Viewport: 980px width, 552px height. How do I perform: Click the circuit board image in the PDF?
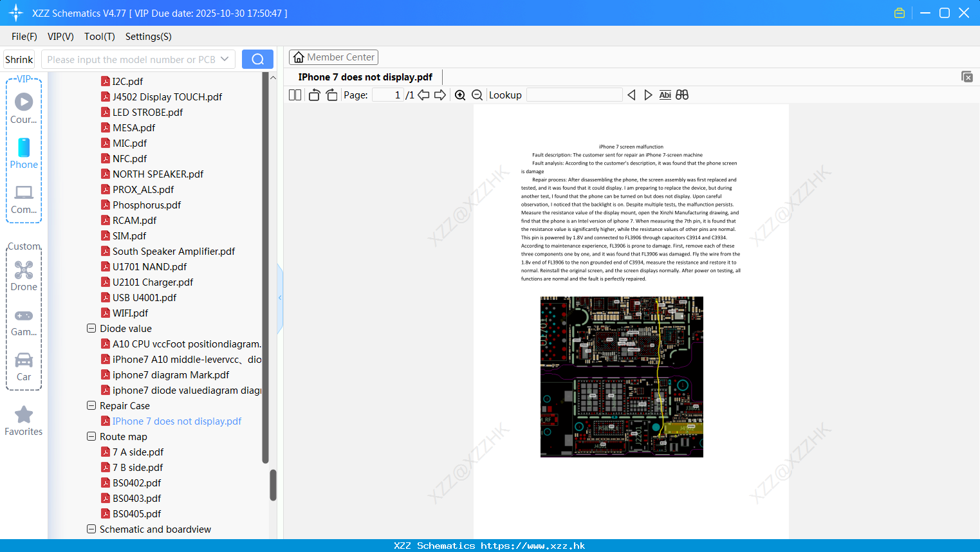click(x=622, y=377)
